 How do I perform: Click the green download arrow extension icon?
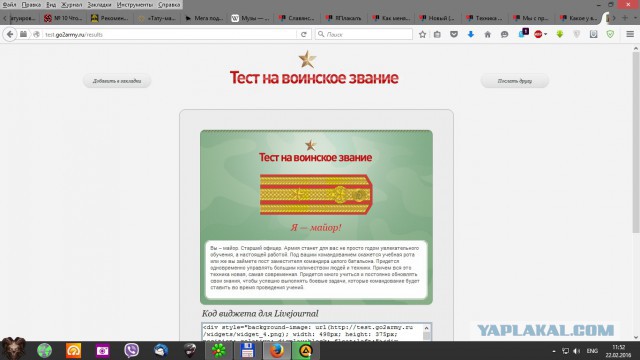pyautogui.click(x=560, y=35)
